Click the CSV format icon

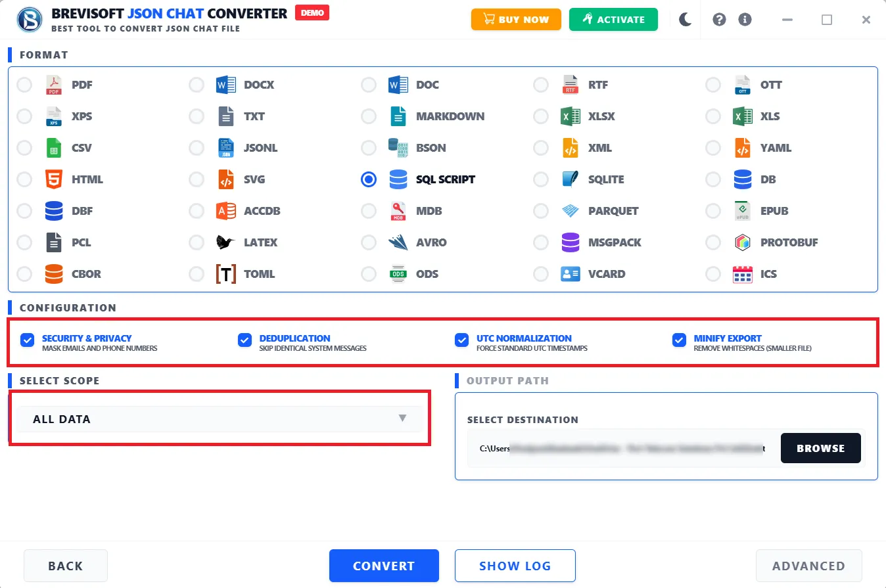(54, 148)
